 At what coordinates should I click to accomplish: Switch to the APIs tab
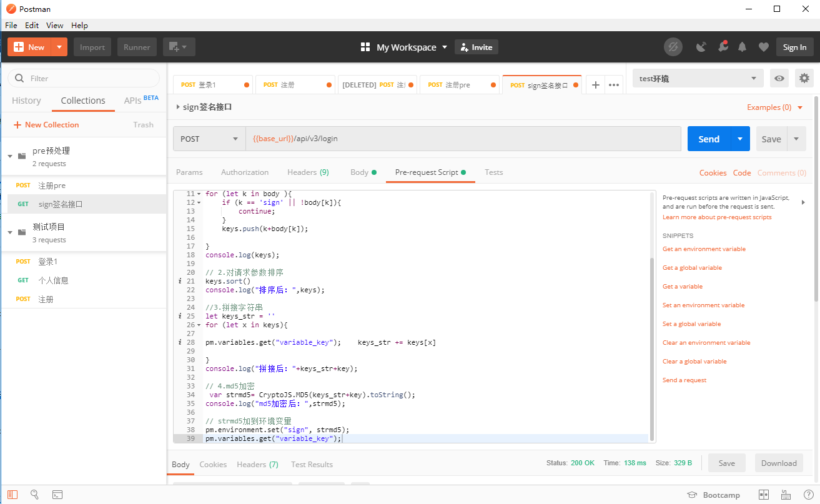141,100
